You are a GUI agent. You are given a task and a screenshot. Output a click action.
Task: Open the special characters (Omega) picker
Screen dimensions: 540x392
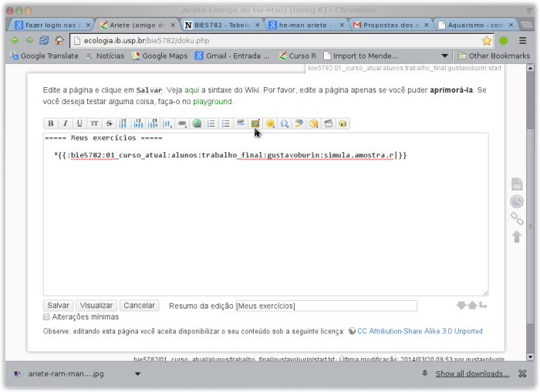[x=285, y=123]
